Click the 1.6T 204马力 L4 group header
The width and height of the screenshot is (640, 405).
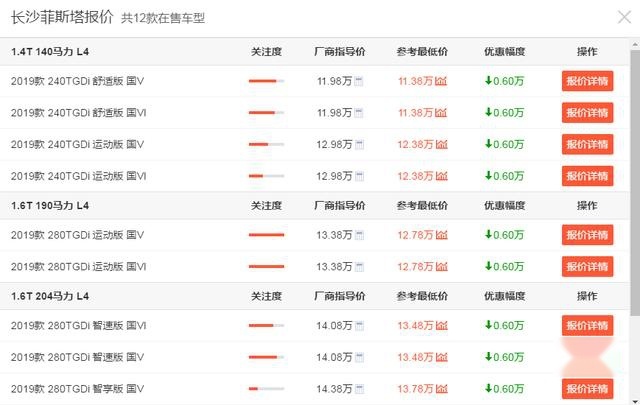pos(50,296)
